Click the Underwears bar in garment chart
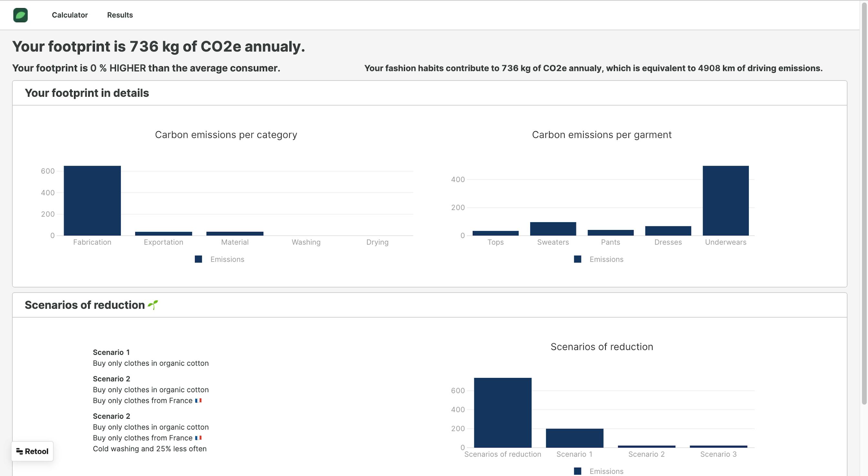This screenshot has height=476, width=868. pyautogui.click(x=726, y=201)
